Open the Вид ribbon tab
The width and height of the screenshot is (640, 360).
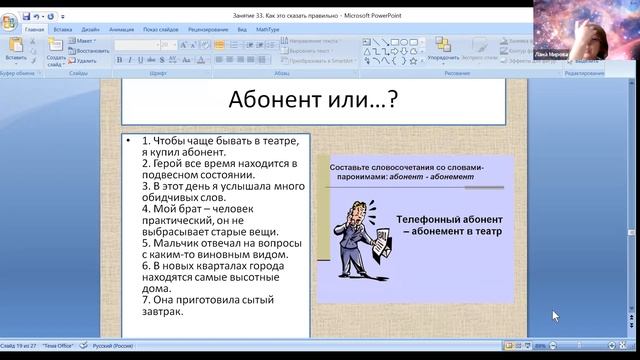[x=242, y=29]
